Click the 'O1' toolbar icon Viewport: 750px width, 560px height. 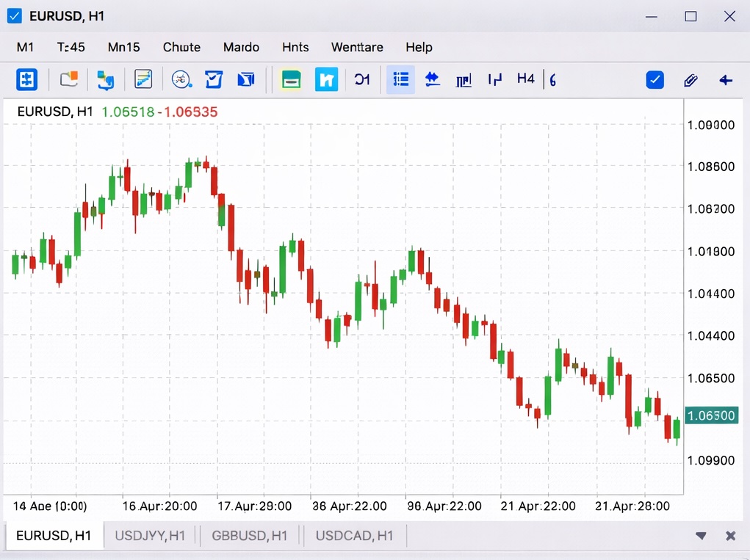[362, 79]
